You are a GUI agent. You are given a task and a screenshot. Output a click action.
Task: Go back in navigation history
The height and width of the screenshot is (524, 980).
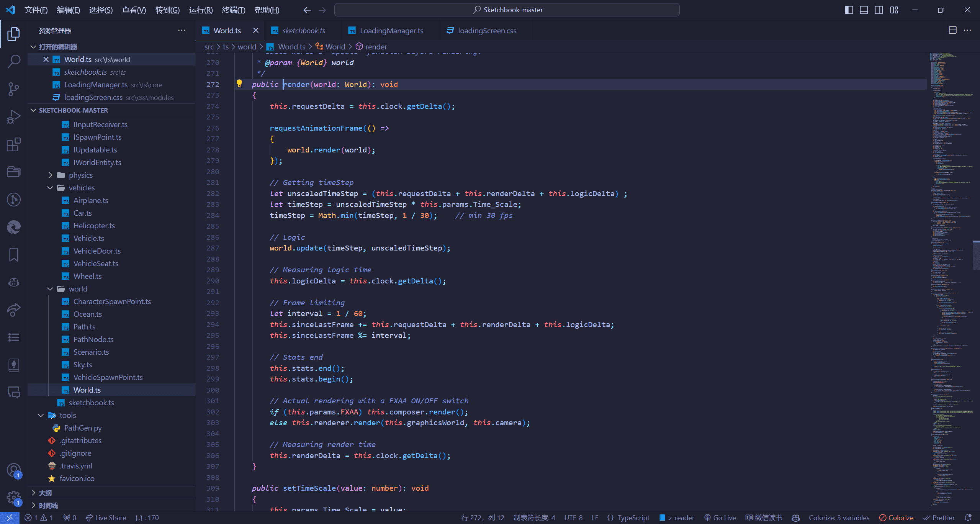point(307,10)
